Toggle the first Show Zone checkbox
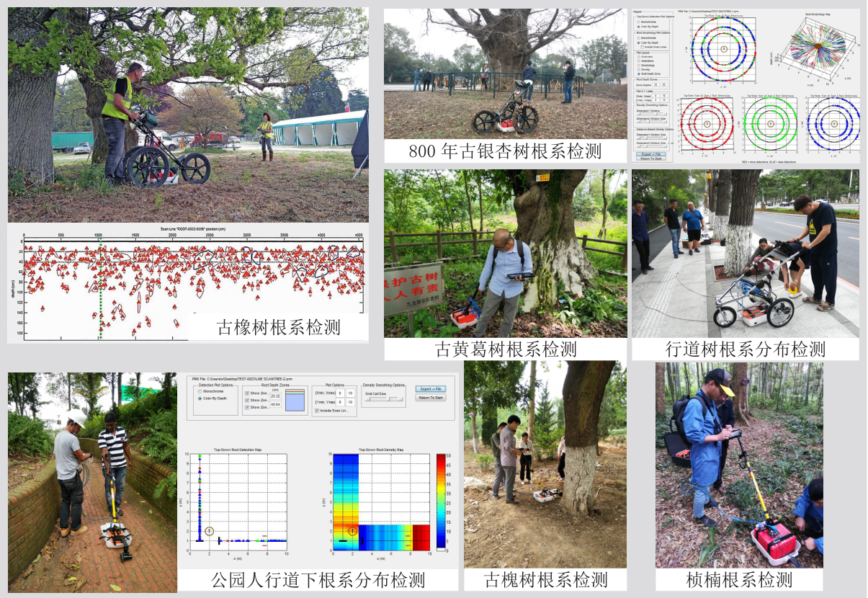The height and width of the screenshot is (598, 868). [247, 393]
